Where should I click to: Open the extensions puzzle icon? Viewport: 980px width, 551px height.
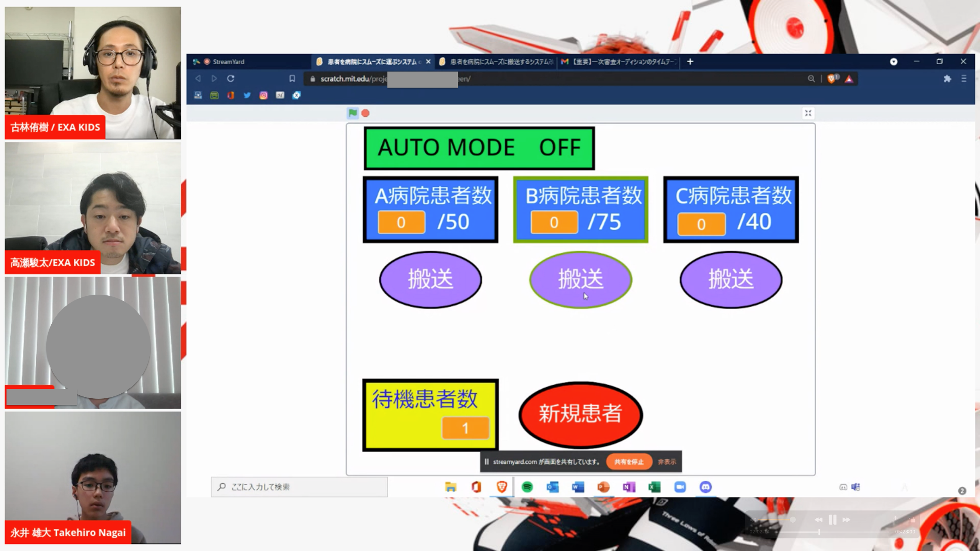click(947, 79)
